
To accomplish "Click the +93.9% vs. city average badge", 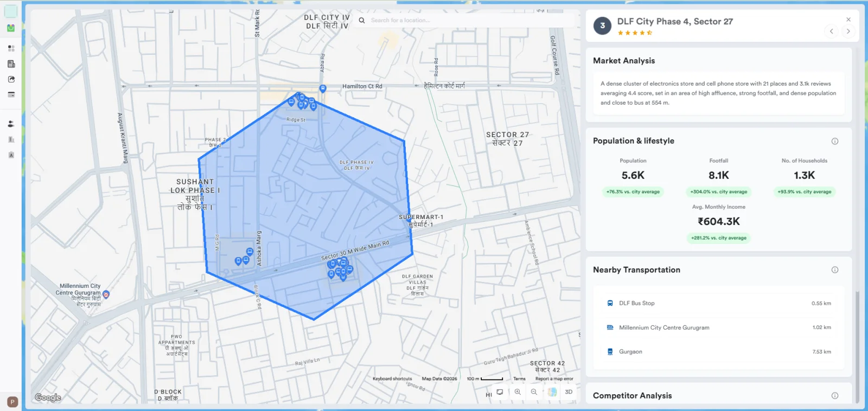I will (805, 192).
